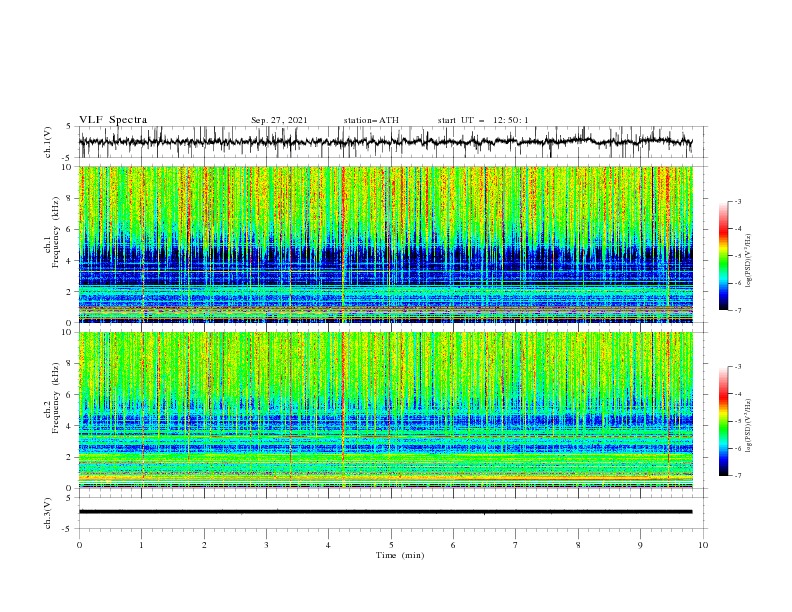This screenshot has height=612, width=792.
Task: Click the "ch.1(V)" axis label
Action: coord(48,142)
